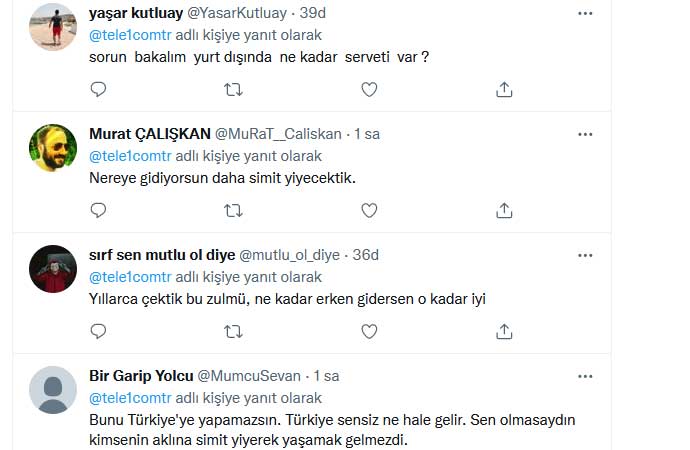Open more options on yaşar kutluay's tweet
Screen dimensions: 690x450
(x=585, y=14)
